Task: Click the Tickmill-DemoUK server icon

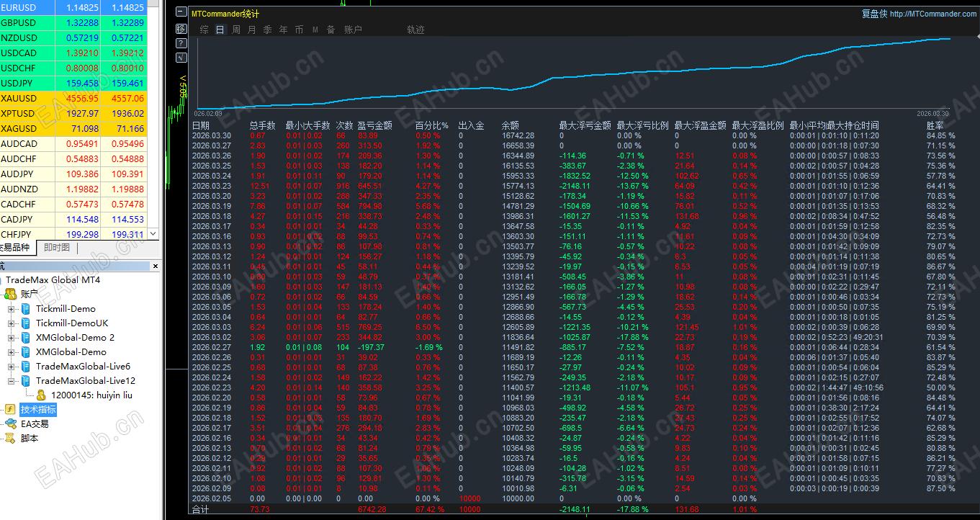Action: click(27, 323)
